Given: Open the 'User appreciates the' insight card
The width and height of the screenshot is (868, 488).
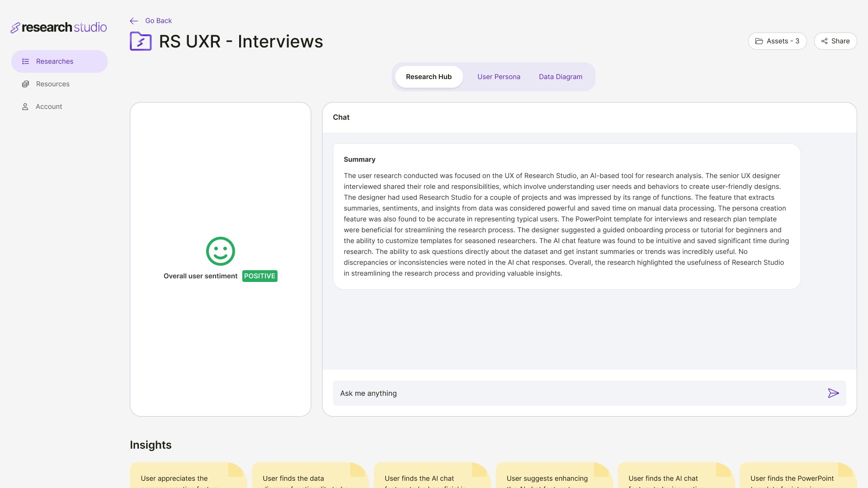Looking at the screenshot, I should click(188, 475).
